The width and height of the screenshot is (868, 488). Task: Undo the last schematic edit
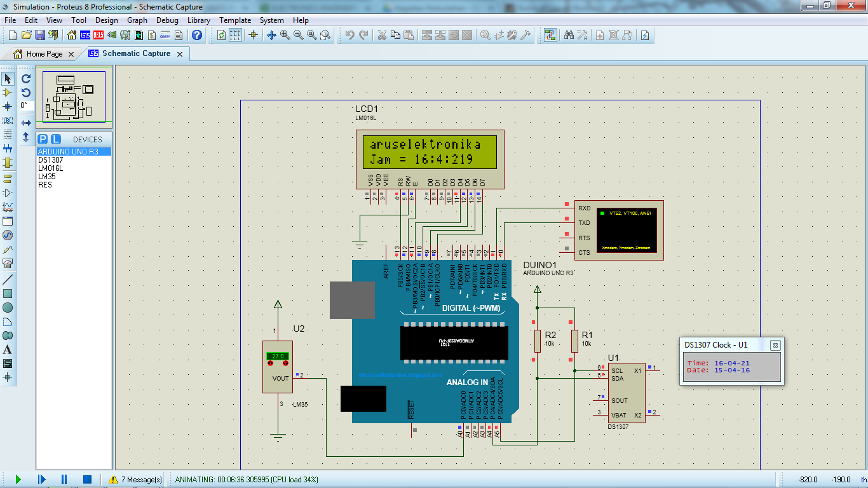pos(349,35)
